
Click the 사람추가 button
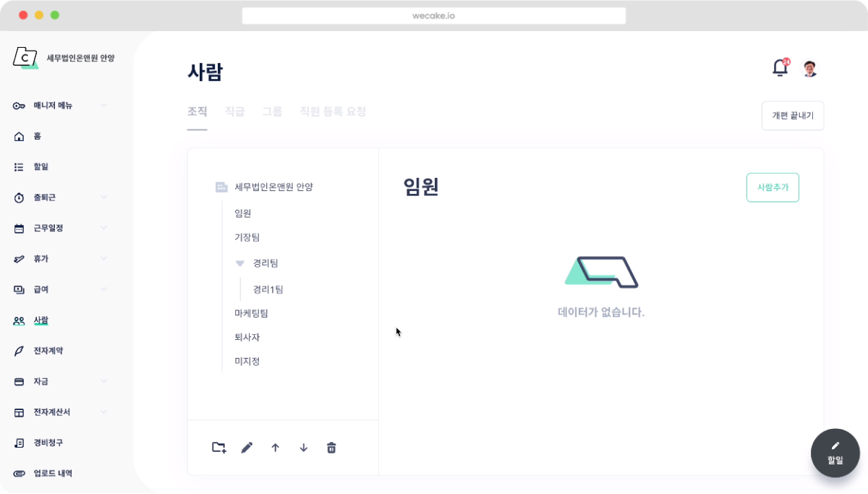coord(772,187)
